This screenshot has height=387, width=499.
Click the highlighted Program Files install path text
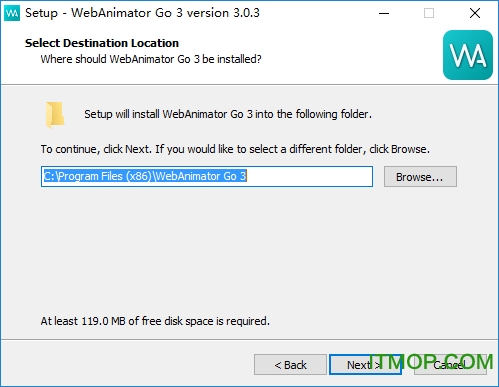tap(145, 176)
